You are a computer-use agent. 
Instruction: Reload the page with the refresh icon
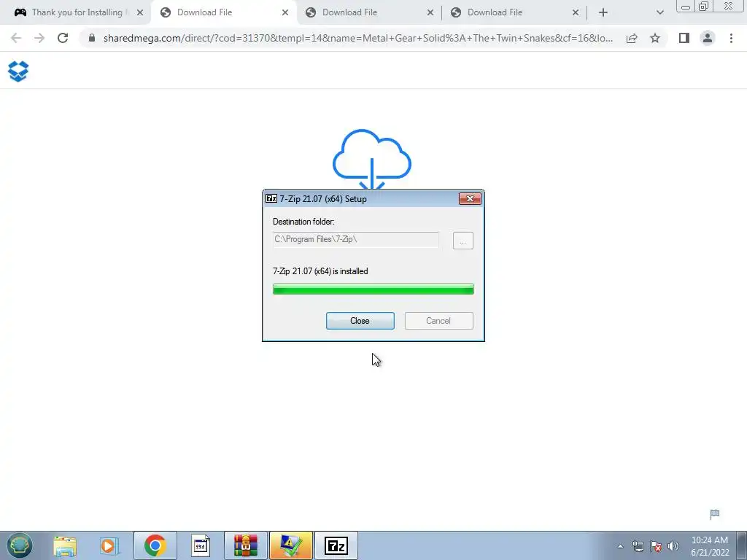[x=63, y=38]
